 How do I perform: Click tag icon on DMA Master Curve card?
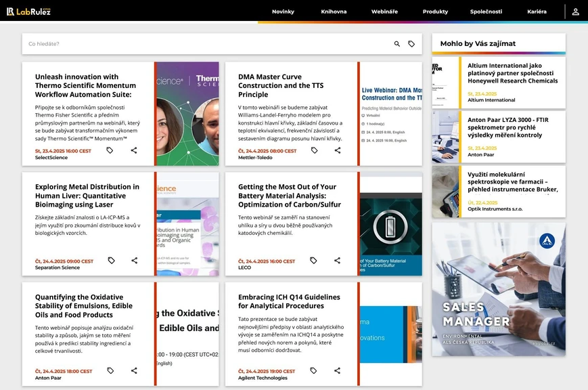pos(314,150)
